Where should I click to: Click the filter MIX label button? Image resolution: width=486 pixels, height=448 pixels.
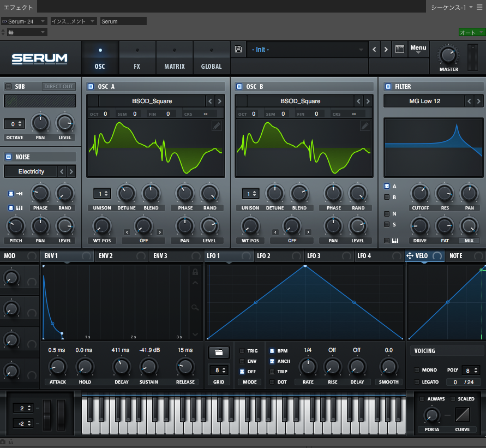469,241
